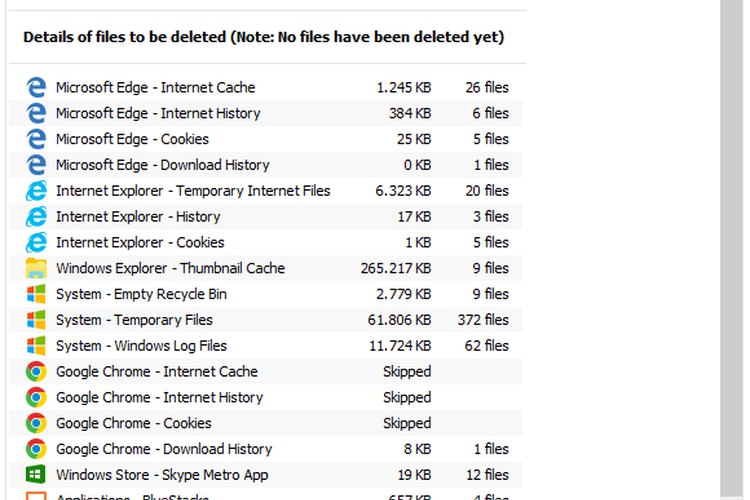The height and width of the screenshot is (500, 750).
Task: Select the System - Windows Log Files row
Action: (265, 346)
